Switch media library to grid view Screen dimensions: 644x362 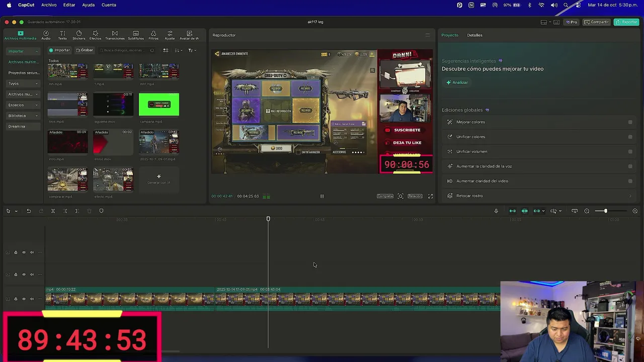tap(166, 50)
